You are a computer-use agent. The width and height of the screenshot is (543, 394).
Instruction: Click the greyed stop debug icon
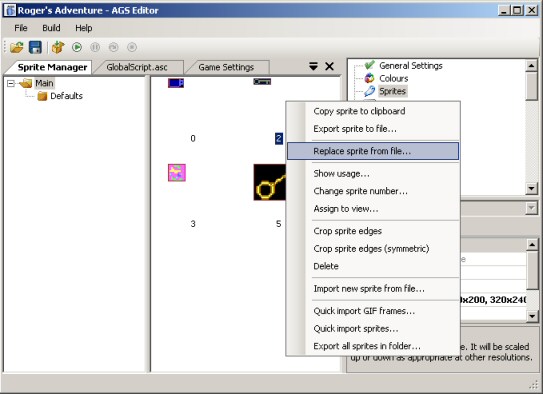[x=132, y=47]
